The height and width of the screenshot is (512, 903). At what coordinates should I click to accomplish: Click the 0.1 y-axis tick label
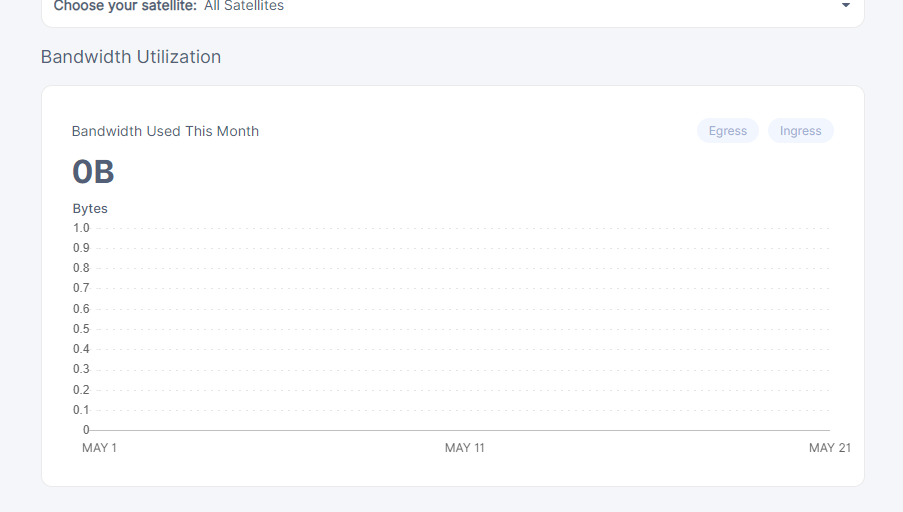coord(81,410)
